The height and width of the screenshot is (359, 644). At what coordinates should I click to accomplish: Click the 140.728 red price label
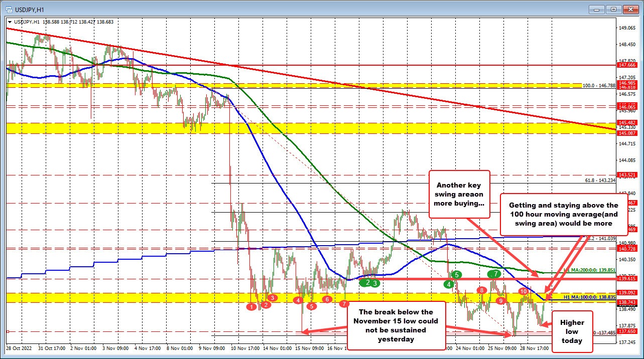click(628, 249)
